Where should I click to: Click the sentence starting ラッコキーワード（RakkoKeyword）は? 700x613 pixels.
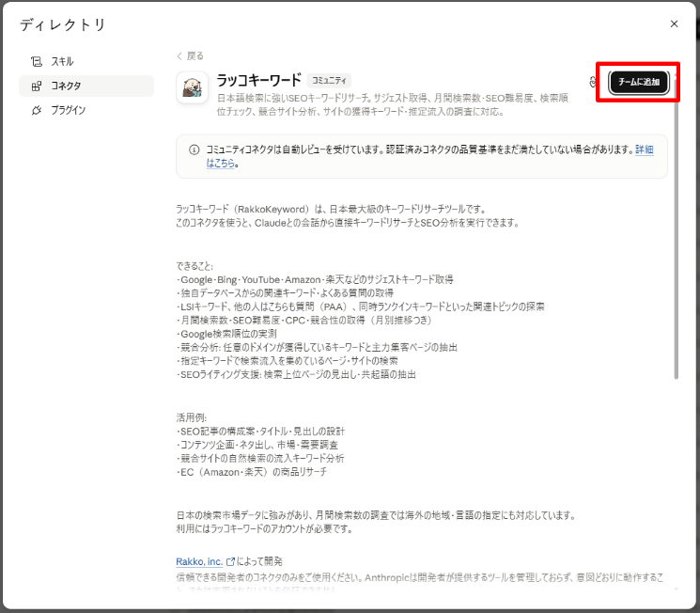click(x=331, y=209)
